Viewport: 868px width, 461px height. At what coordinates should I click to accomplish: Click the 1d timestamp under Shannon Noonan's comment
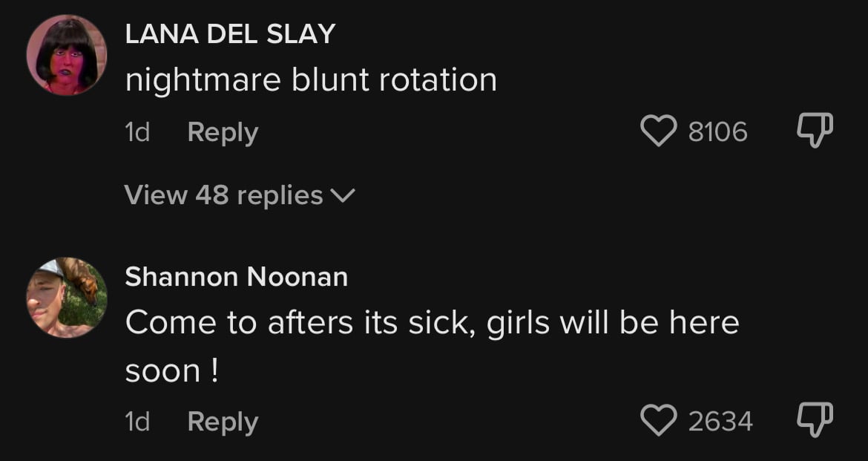[137, 422]
